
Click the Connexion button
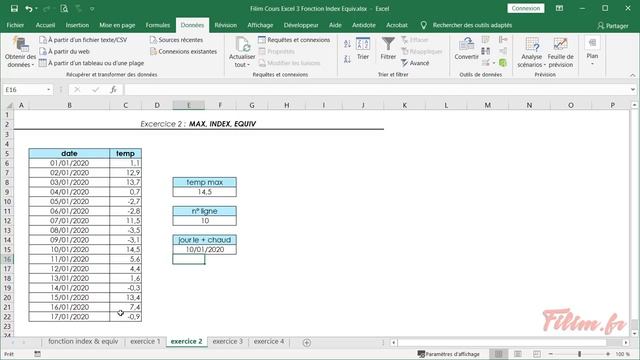(x=526, y=8)
